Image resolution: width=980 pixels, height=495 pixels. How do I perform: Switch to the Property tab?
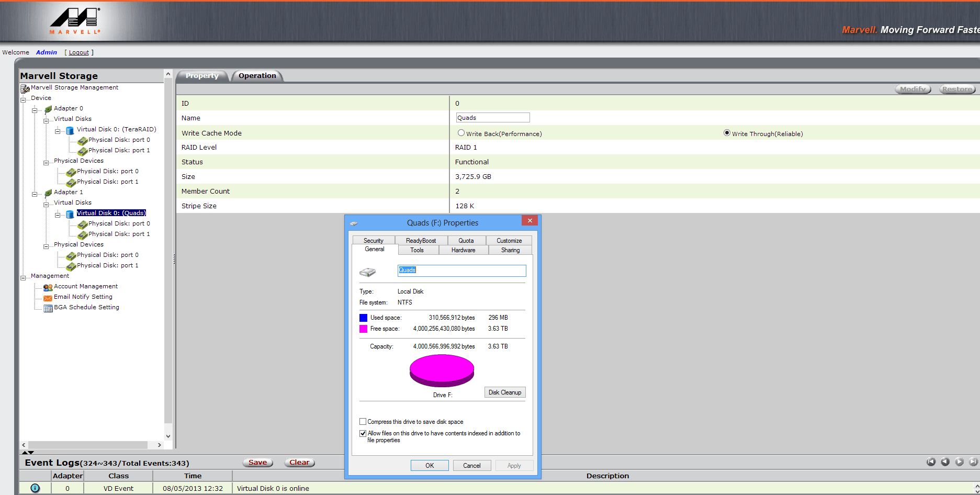(x=202, y=76)
